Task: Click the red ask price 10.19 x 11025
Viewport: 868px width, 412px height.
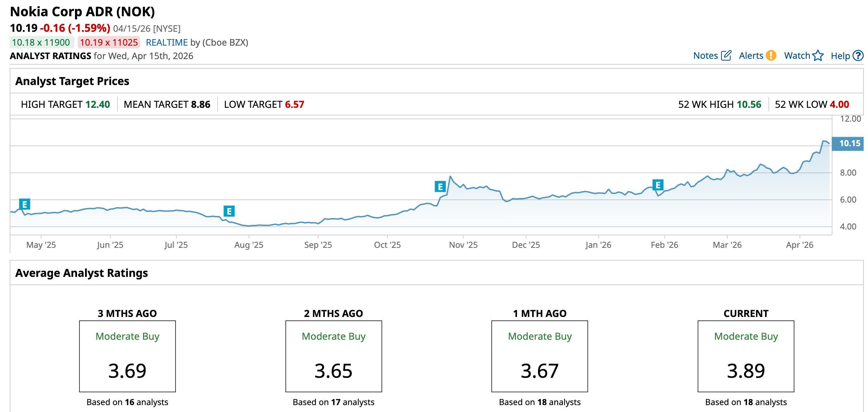Action: (x=109, y=43)
